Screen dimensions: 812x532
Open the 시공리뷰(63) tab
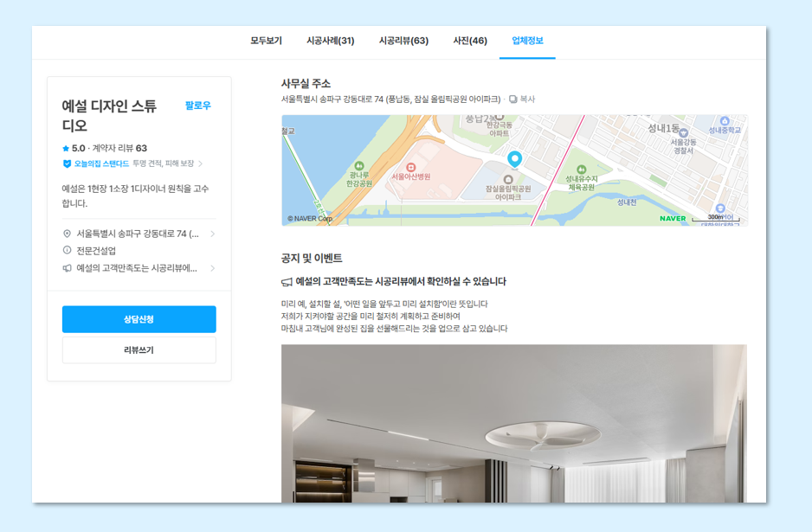click(x=404, y=41)
